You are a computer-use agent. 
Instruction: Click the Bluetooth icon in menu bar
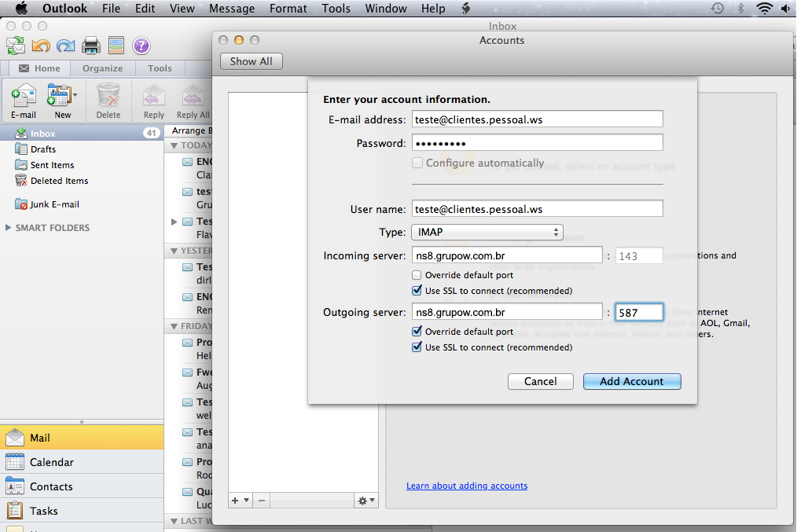740,8
